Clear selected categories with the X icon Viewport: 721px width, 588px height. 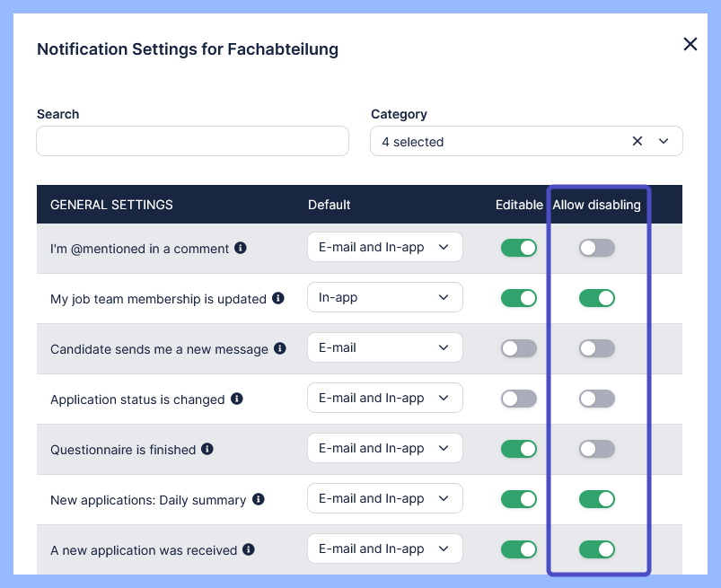tap(637, 141)
